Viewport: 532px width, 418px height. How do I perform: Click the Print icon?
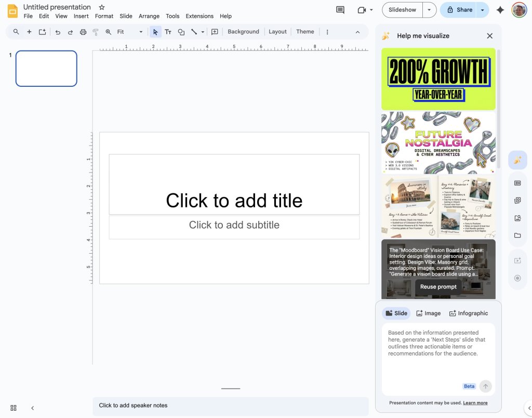pyautogui.click(x=83, y=32)
